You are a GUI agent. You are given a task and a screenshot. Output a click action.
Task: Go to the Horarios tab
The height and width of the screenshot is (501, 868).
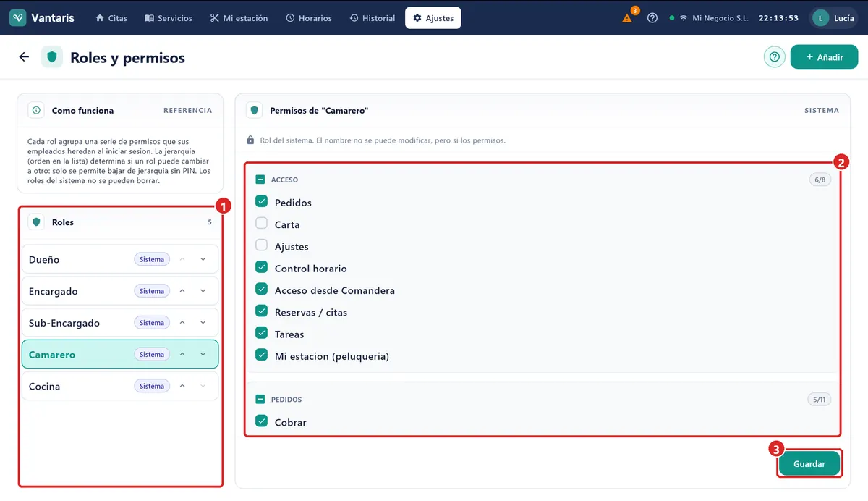click(309, 18)
